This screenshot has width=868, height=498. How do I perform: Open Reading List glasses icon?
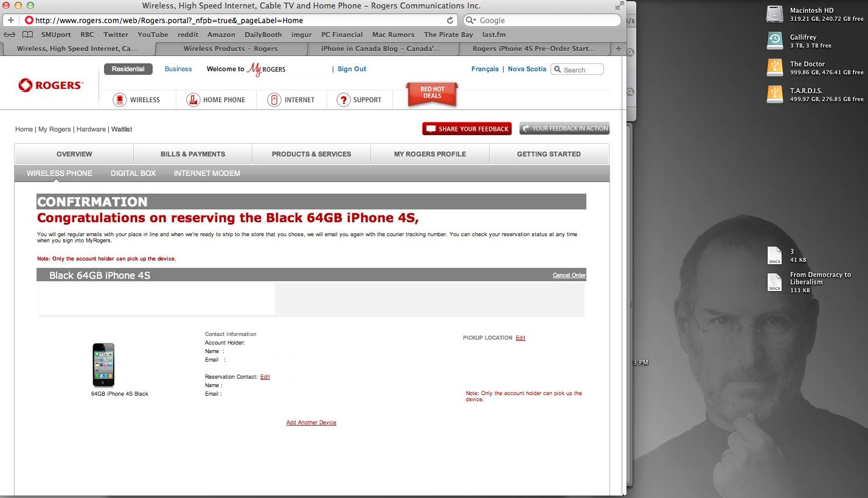(10, 35)
